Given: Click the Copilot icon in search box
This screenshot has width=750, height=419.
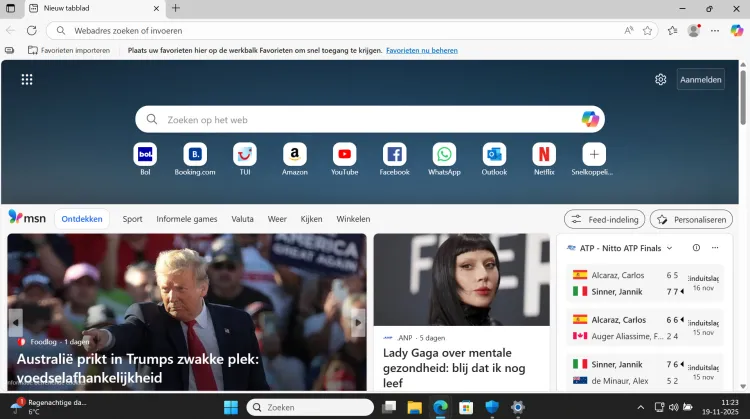Looking at the screenshot, I should point(590,119).
